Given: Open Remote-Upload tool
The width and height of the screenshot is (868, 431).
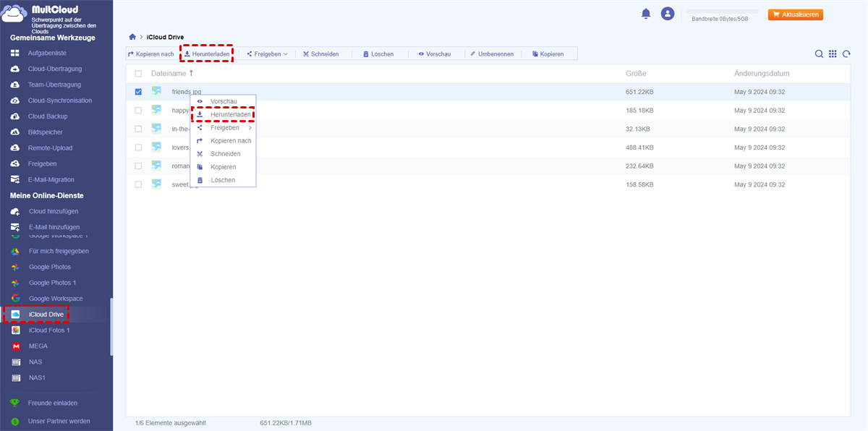Looking at the screenshot, I should point(51,148).
